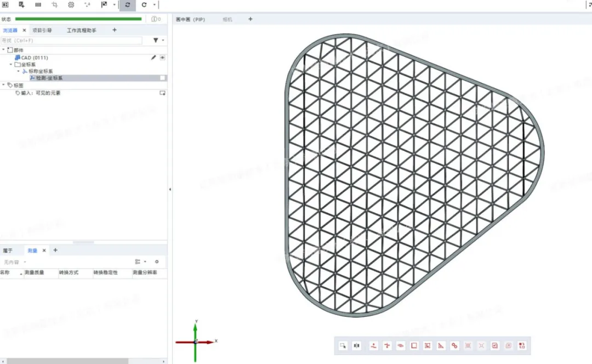This screenshot has width=592, height=364.
Task: Open the dropdown beside the list view icon
Action: coord(145,261)
